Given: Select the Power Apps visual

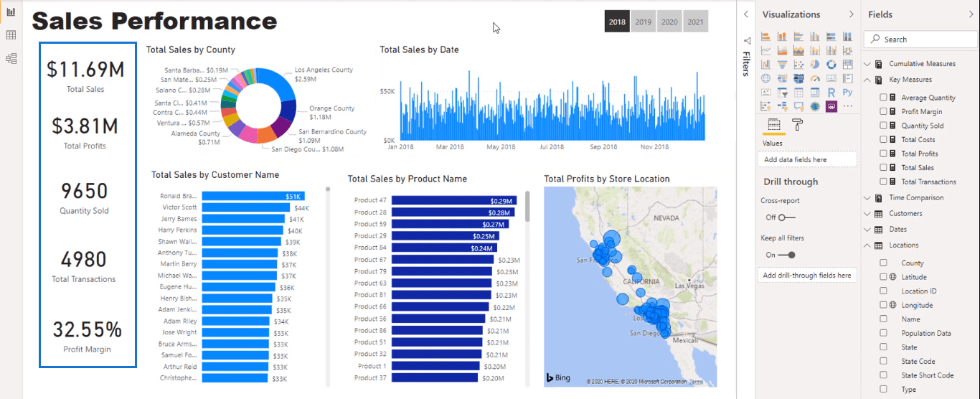Looking at the screenshot, I should click(x=831, y=105).
